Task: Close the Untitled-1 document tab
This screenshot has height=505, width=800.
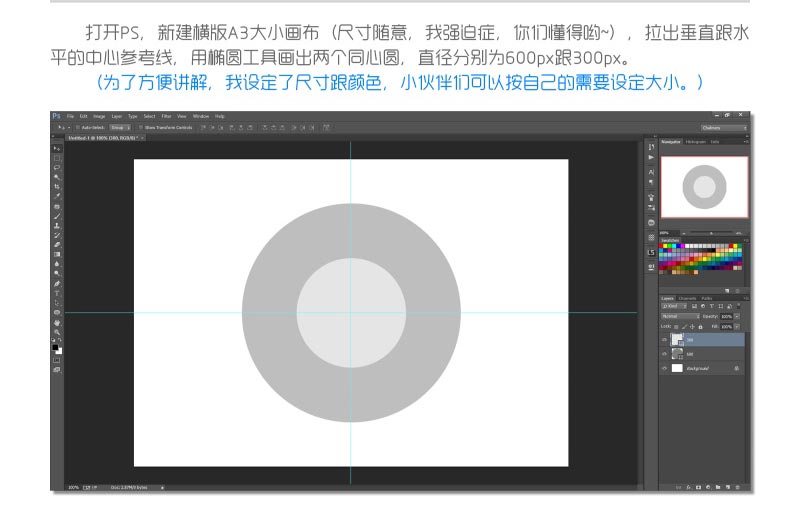Action: coord(142,138)
